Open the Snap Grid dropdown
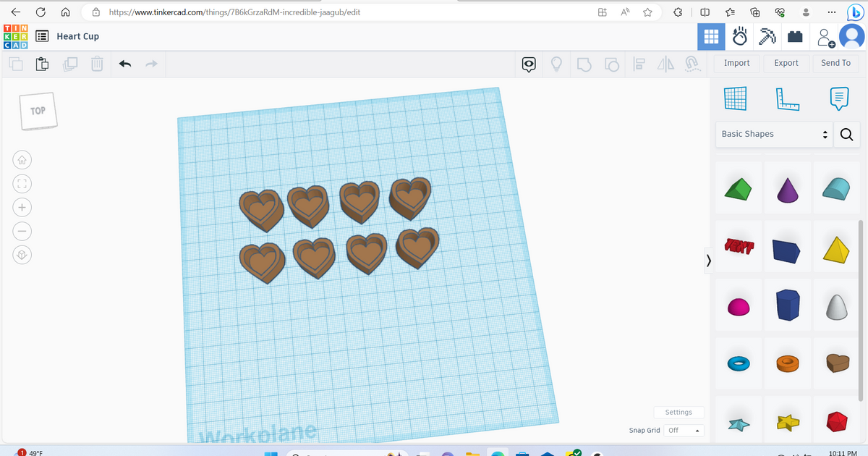The height and width of the screenshot is (456, 868). click(683, 430)
